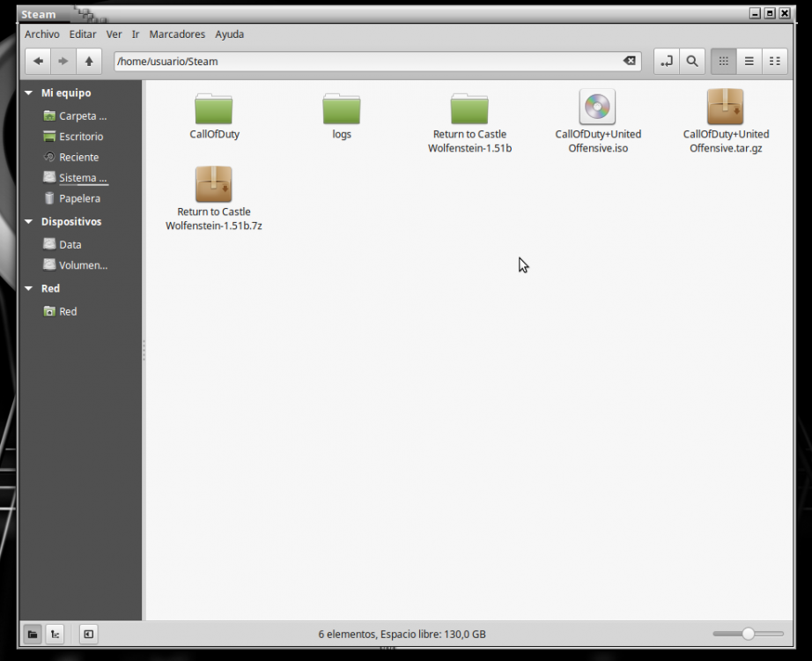This screenshot has width=812, height=661.
Task: Switch to compact view
Action: (775, 61)
